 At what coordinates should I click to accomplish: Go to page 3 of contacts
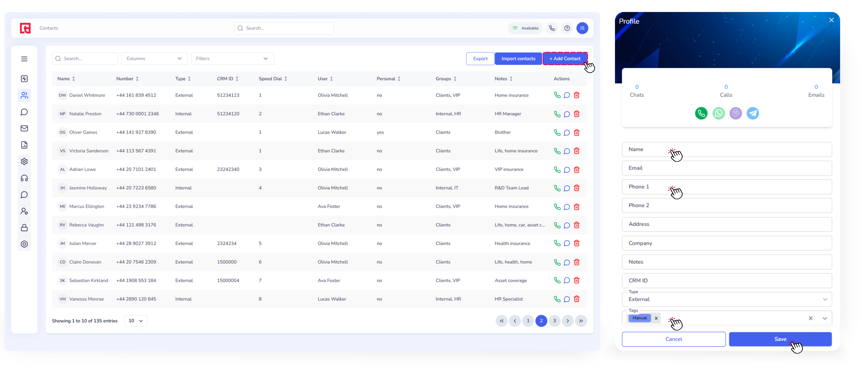pyautogui.click(x=554, y=321)
